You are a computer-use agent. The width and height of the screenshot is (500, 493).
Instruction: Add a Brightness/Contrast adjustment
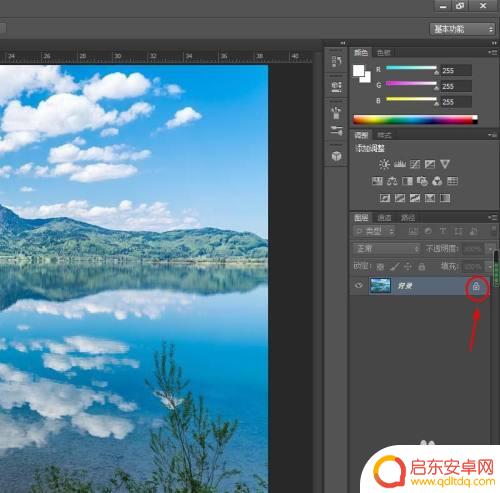coord(384,164)
